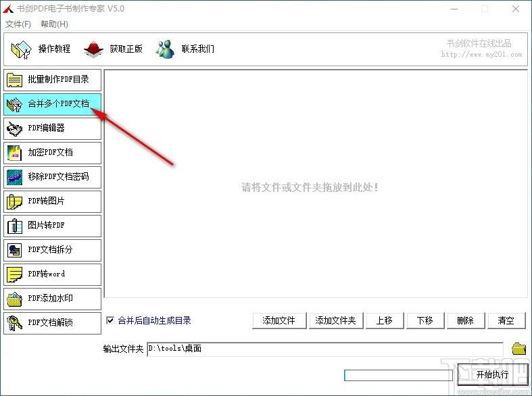Click the 联系我们 contacts icon
Image resolution: width=532 pixels, height=396 pixels.
pyautogui.click(x=165, y=49)
